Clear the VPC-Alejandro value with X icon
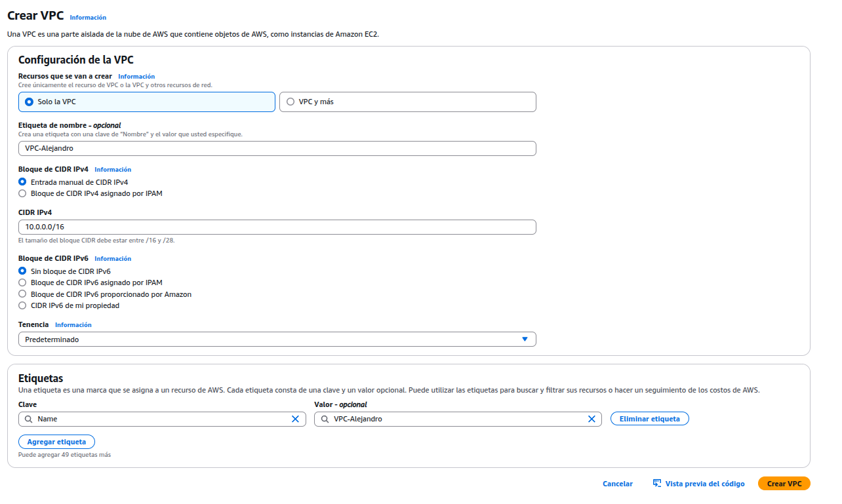842x504 pixels. tap(591, 419)
